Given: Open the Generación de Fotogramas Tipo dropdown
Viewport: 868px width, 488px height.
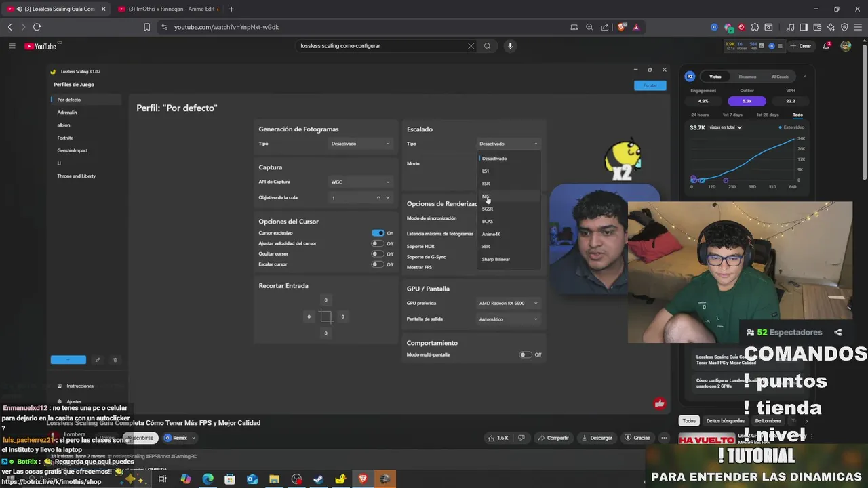Looking at the screenshot, I should click(x=360, y=144).
